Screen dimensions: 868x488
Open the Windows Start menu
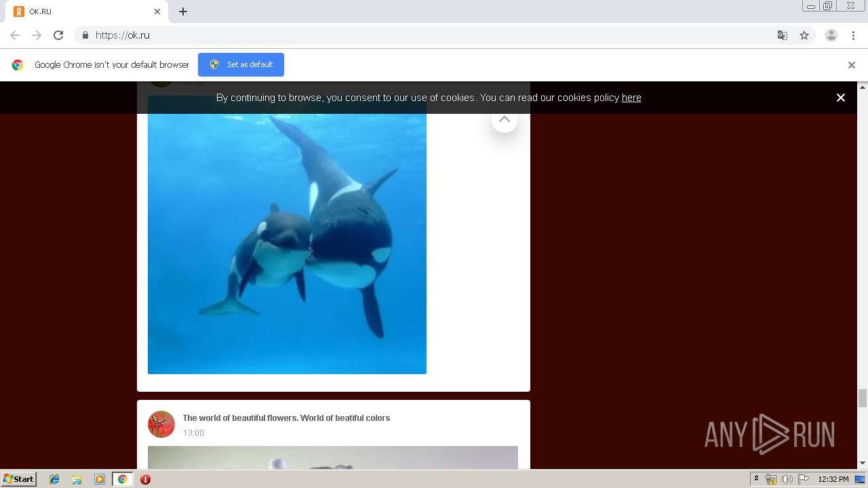(x=19, y=479)
